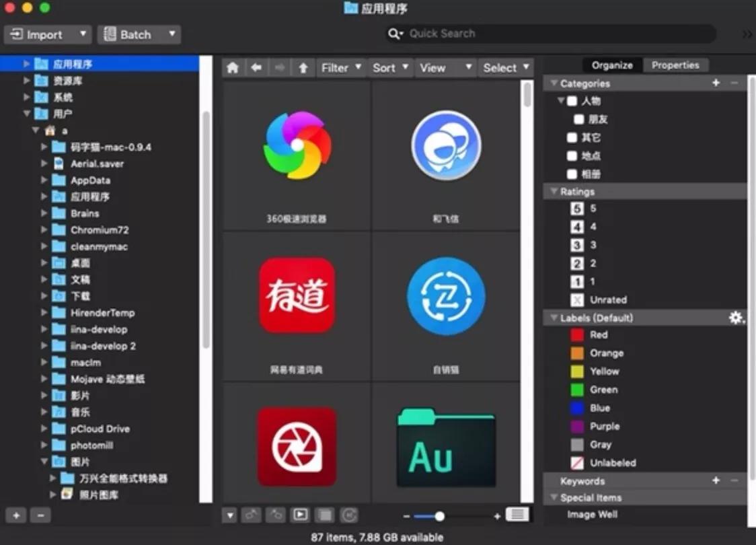Check the 相册 category checkbox
This screenshot has height=545, width=756.
(x=572, y=174)
